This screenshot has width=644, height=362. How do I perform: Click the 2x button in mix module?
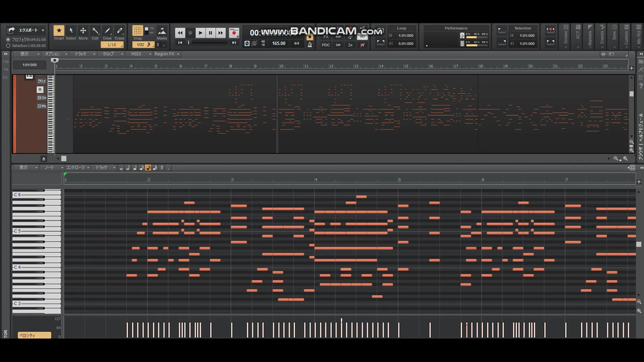(x=350, y=44)
